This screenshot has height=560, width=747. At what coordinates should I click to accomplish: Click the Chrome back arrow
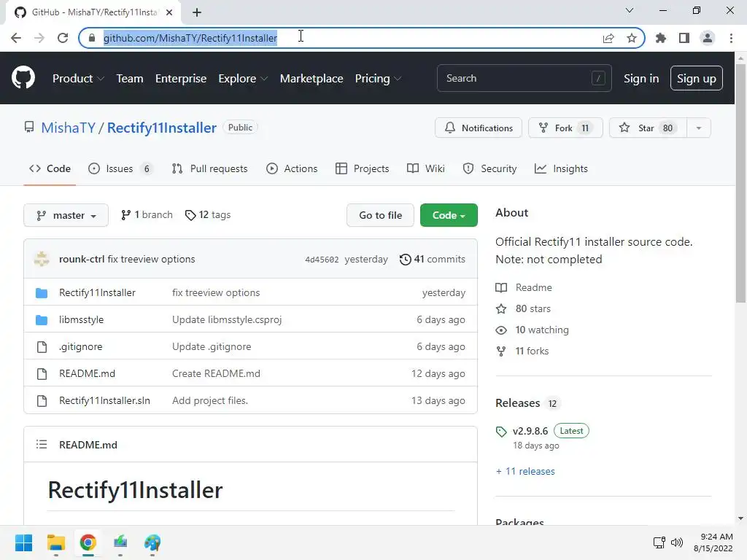(x=16, y=38)
